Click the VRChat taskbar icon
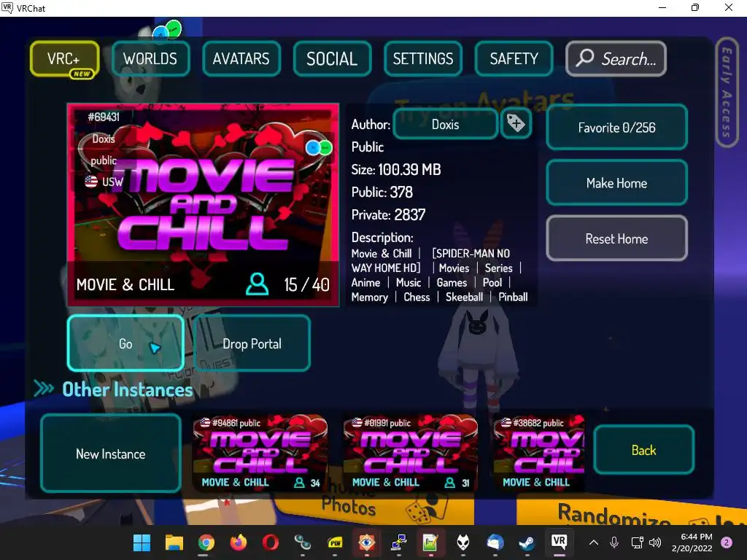 pos(559,542)
